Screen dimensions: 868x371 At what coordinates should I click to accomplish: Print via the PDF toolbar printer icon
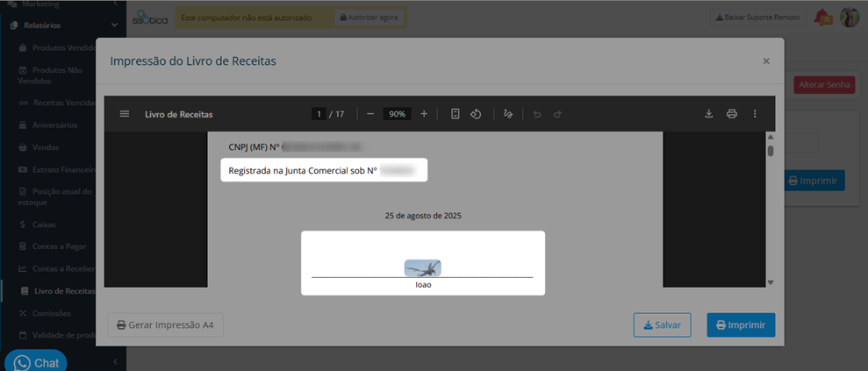click(x=732, y=114)
